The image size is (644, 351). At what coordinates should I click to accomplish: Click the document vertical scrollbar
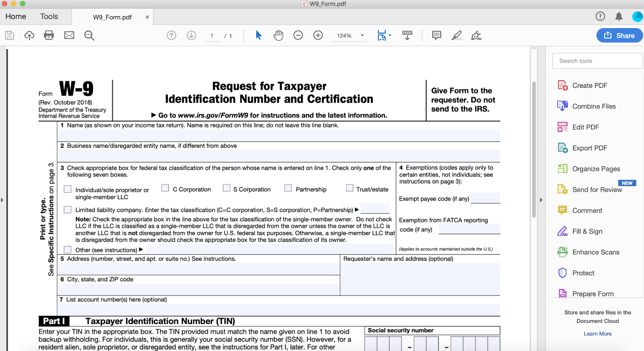pos(534,149)
